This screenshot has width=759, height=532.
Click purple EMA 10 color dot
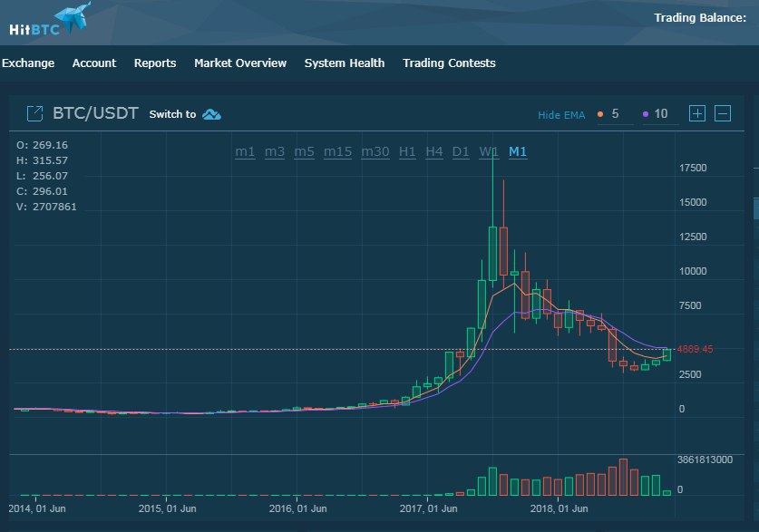(x=646, y=114)
